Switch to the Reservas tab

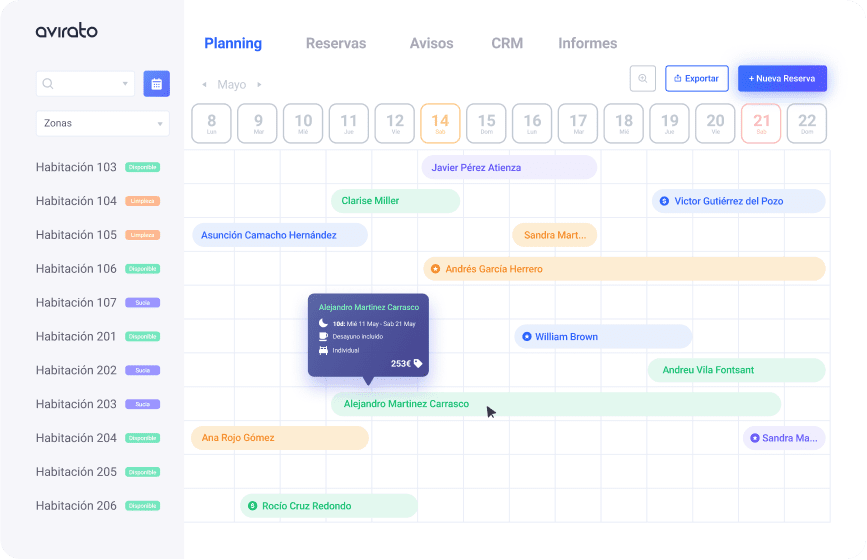336,43
